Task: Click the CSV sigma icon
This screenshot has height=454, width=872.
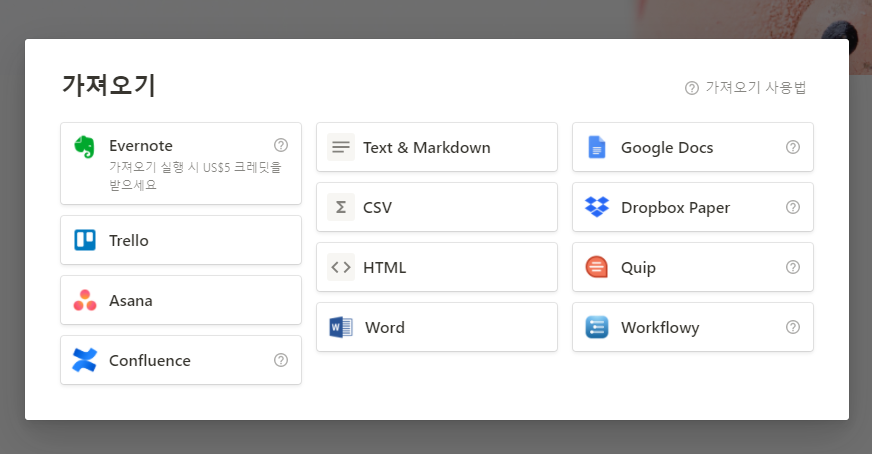Action: pyautogui.click(x=341, y=207)
